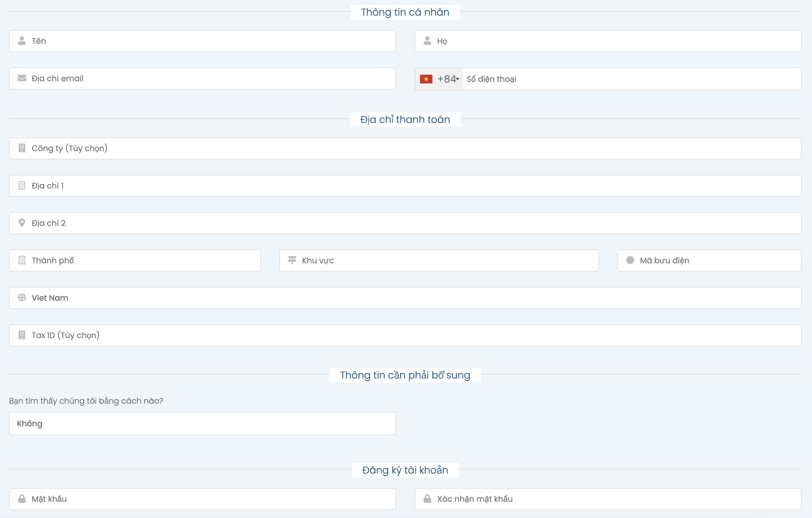
Task: Focus the Địa chỉ 1 address field
Action: [x=405, y=186]
